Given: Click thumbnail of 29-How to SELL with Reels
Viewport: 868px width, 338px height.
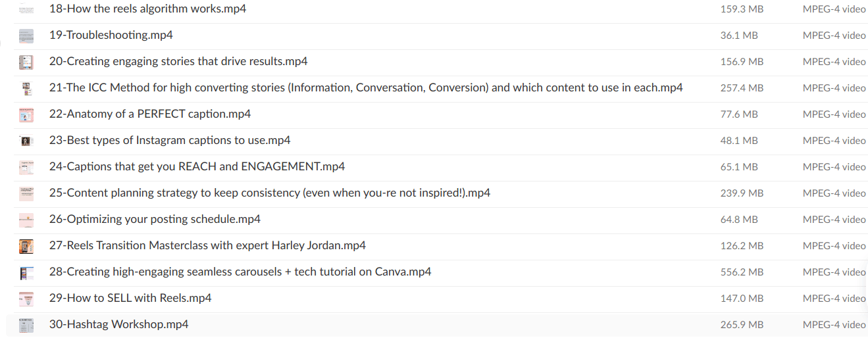Looking at the screenshot, I should [26, 299].
